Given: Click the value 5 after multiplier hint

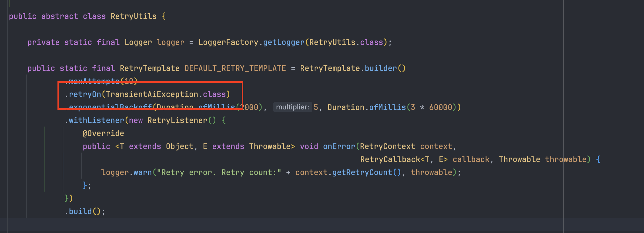Looking at the screenshot, I should [316, 107].
